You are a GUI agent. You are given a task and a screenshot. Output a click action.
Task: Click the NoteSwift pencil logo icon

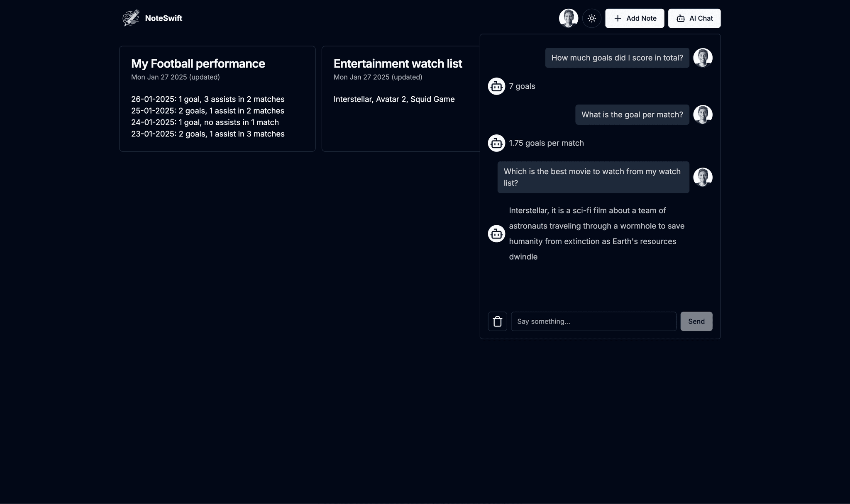point(131,18)
